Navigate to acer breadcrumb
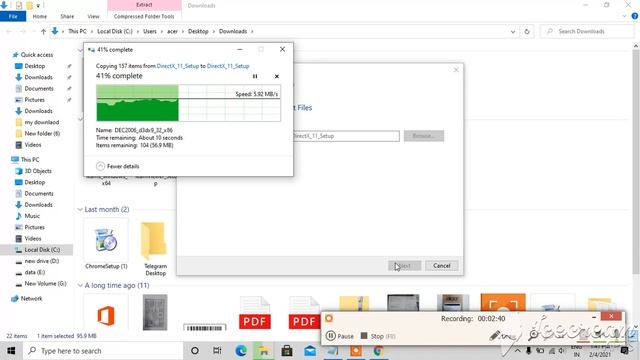This screenshot has height=360, width=640. (172, 31)
